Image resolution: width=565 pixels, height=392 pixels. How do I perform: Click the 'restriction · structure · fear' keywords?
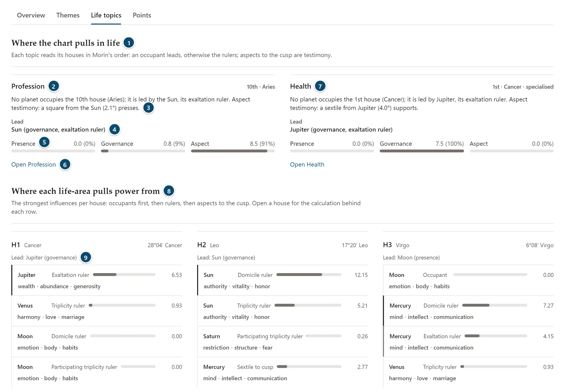click(238, 348)
